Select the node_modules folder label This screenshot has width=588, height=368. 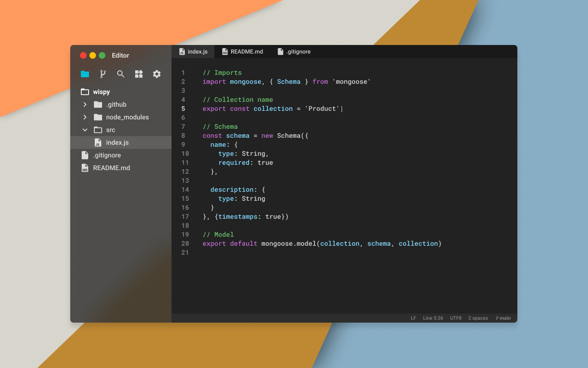click(x=127, y=117)
